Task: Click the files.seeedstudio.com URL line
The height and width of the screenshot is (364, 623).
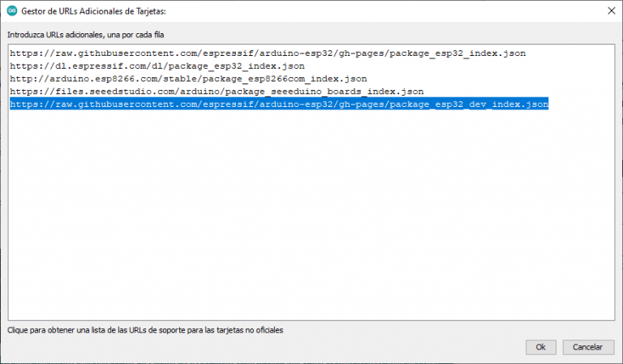Action: (217, 92)
